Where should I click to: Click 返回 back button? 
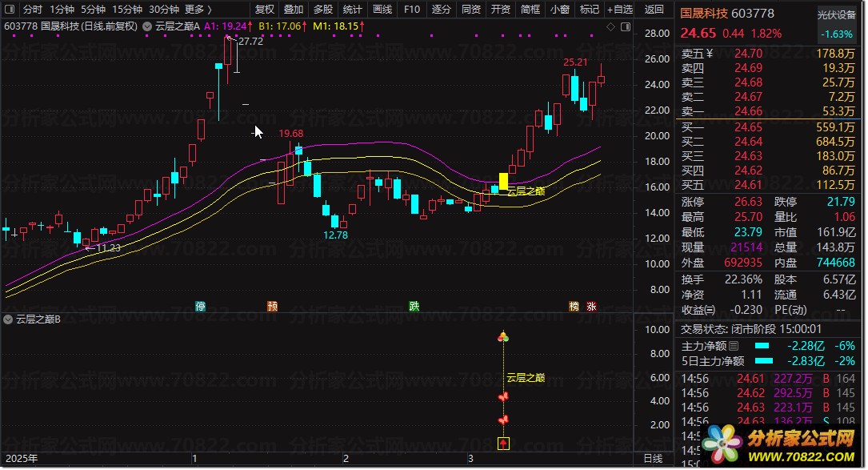(x=654, y=10)
